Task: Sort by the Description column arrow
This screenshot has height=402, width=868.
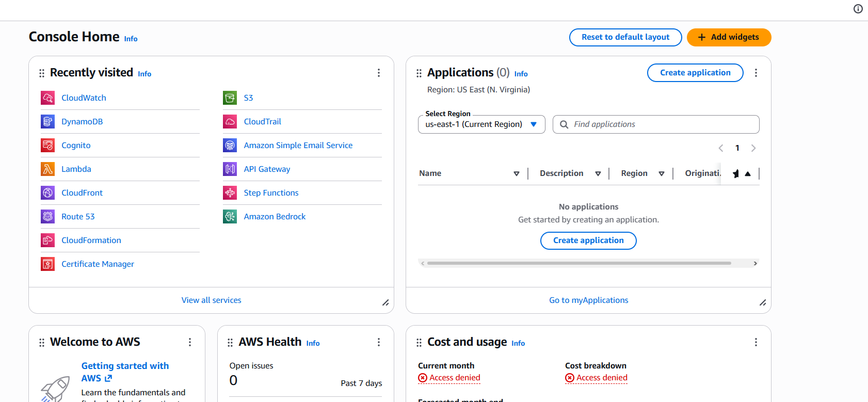Action: 598,174
